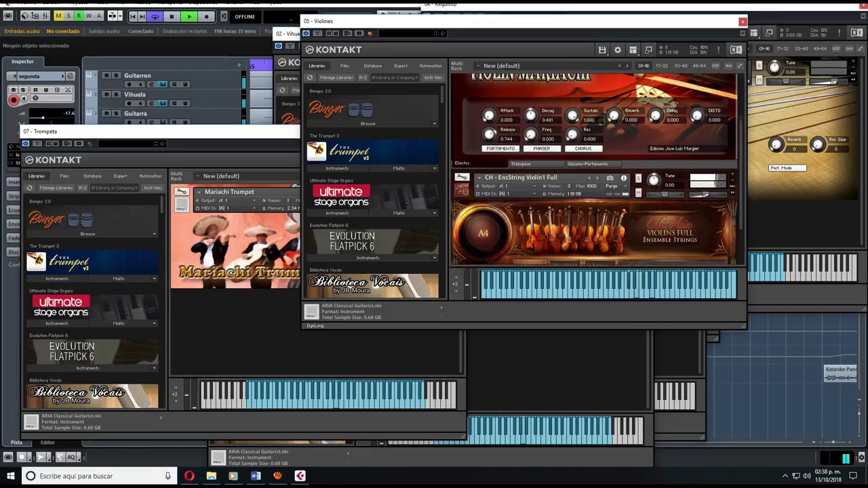Screen dimensions: 868x488
Task: Open Libraries tab in Trompeta Kontakt
Action: point(37,176)
